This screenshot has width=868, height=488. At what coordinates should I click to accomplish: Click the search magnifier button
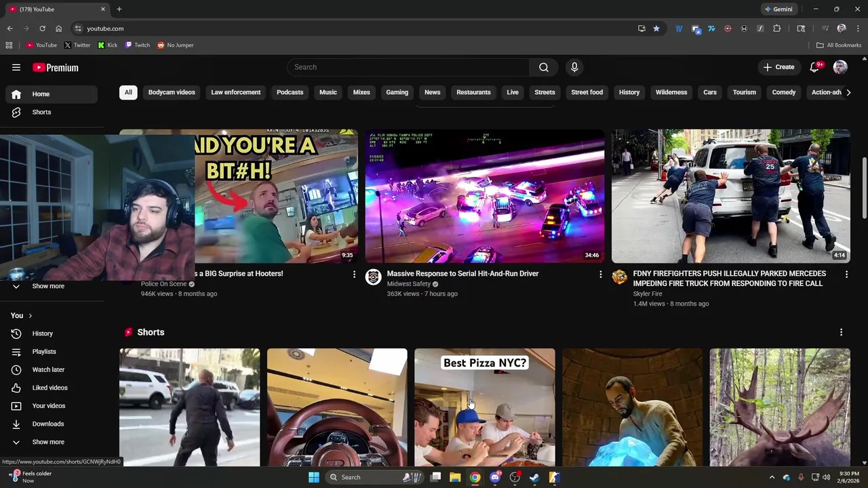tap(544, 67)
